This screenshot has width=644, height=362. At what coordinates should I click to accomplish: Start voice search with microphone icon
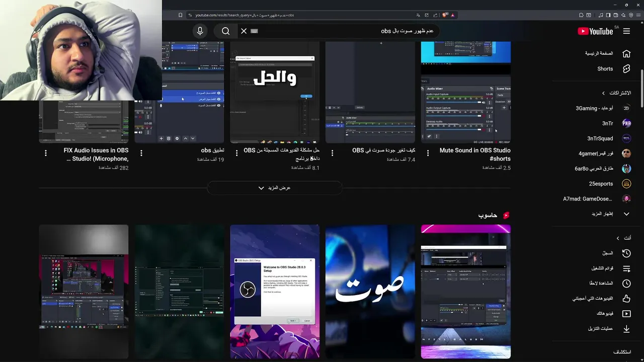[200, 31]
